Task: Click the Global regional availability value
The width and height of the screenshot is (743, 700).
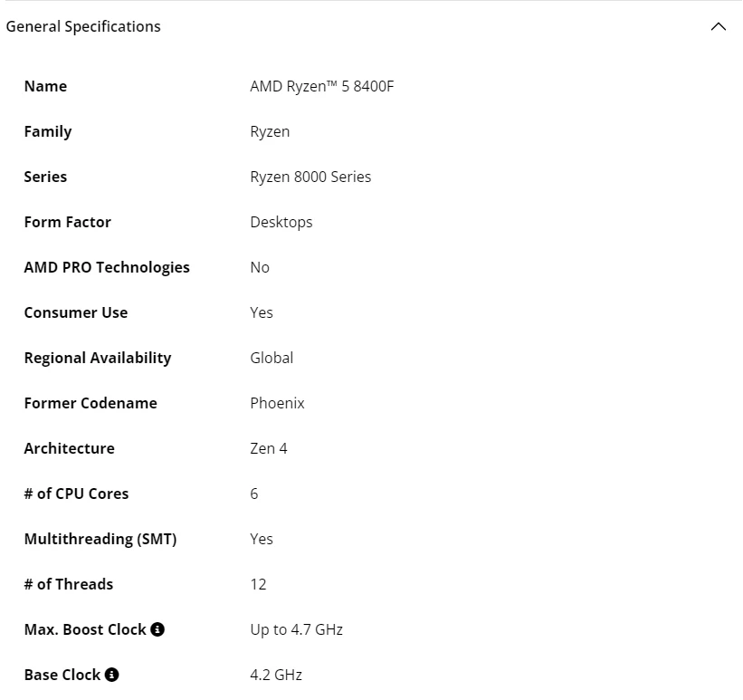Action: tap(271, 358)
